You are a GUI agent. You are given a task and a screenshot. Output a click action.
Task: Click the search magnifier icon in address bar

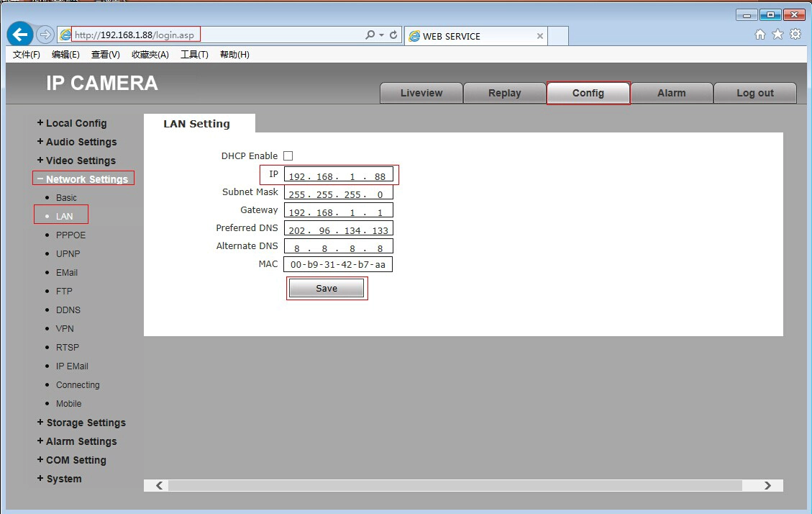[x=370, y=35]
